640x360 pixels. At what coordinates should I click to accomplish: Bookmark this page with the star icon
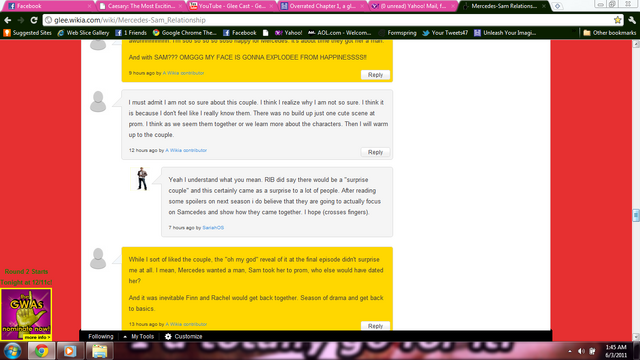point(618,20)
